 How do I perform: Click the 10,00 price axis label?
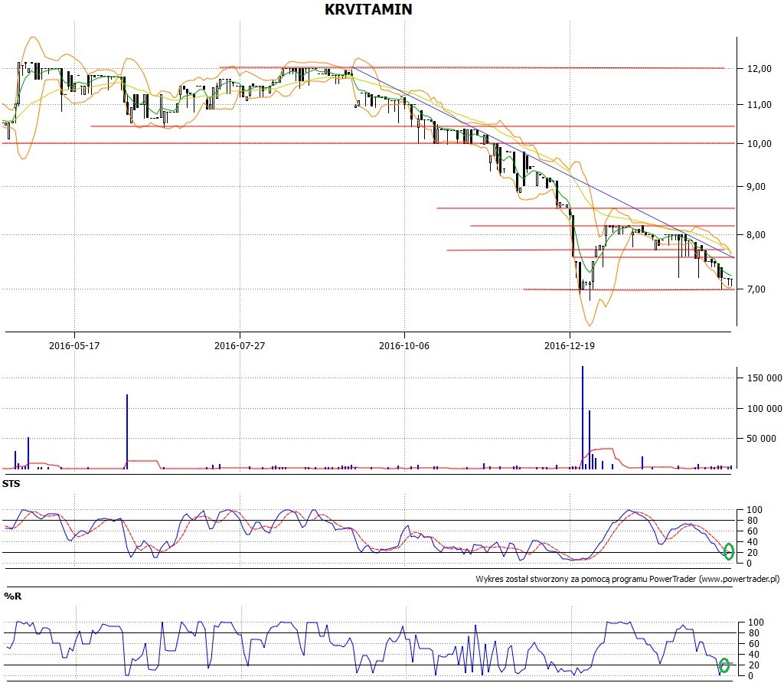click(x=759, y=143)
